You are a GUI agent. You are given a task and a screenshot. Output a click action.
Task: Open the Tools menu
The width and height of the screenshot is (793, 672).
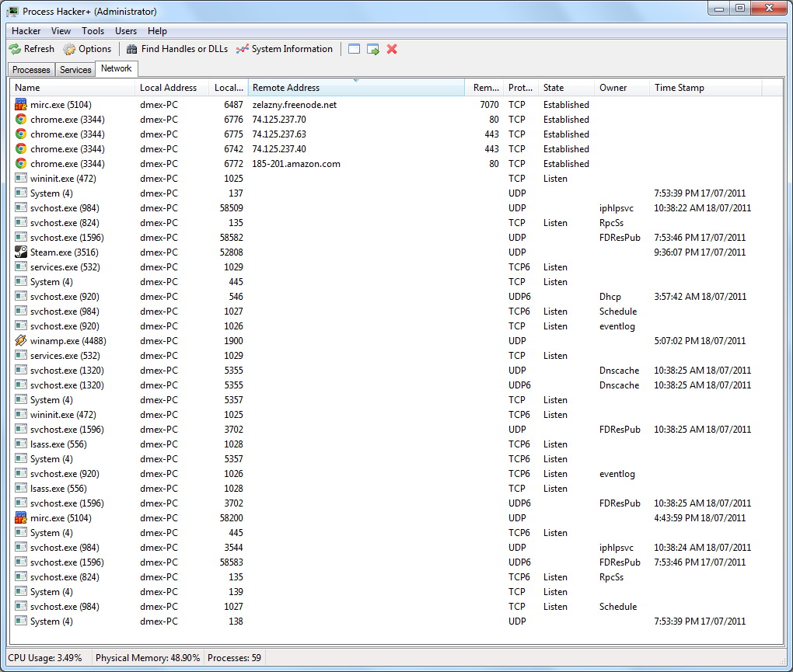[93, 31]
